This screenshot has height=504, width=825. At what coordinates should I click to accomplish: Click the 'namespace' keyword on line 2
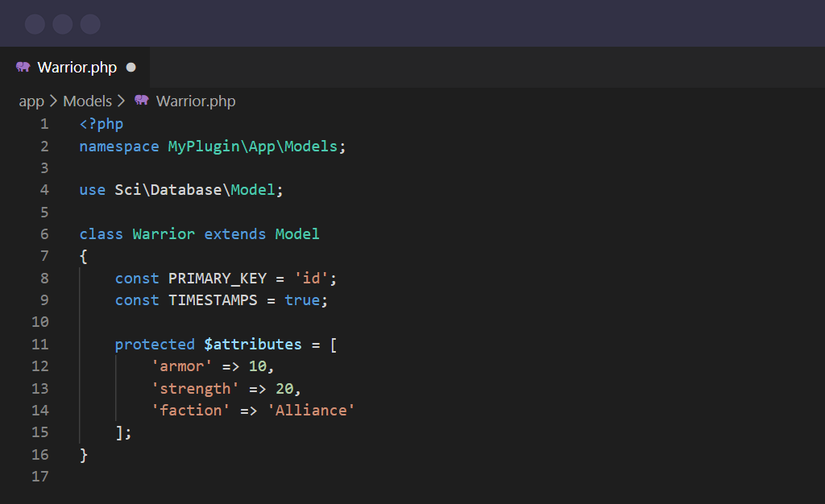click(119, 147)
